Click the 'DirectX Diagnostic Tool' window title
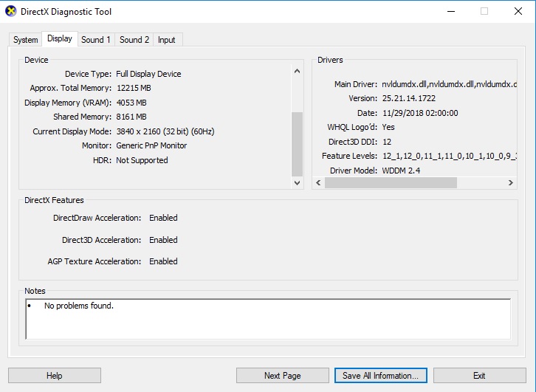The width and height of the screenshot is (536, 392). pyautogui.click(x=66, y=12)
